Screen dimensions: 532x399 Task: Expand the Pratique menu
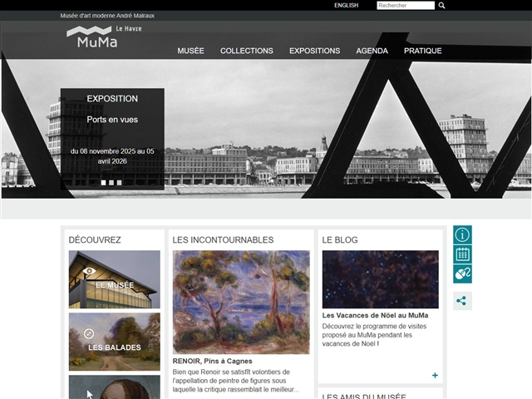422,51
